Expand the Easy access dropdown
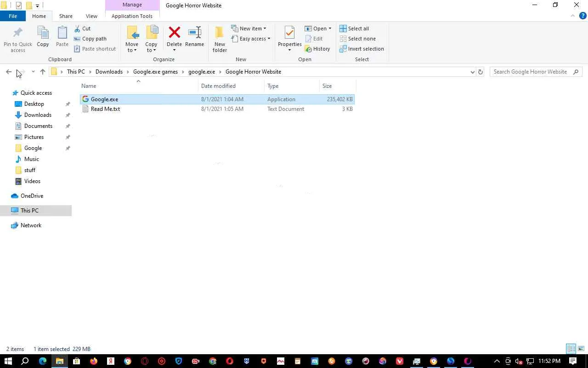This screenshot has height=368, width=588. (x=251, y=39)
